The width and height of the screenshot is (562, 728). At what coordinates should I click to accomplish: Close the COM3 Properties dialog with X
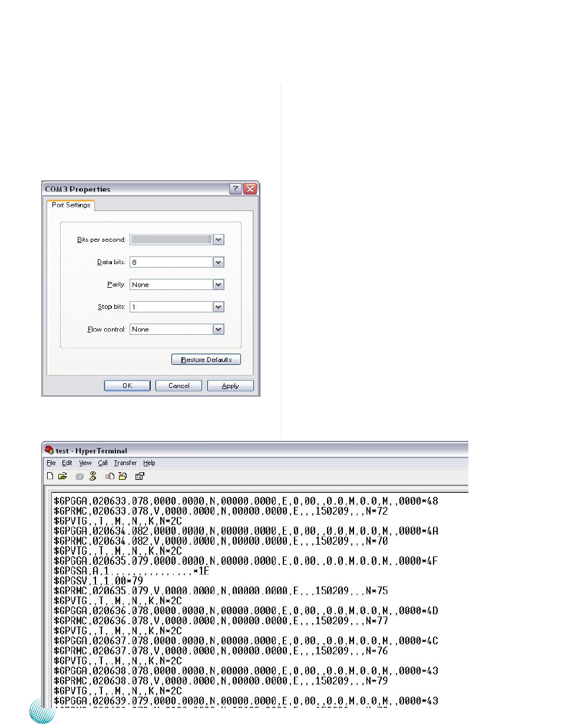click(x=250, y=189)
